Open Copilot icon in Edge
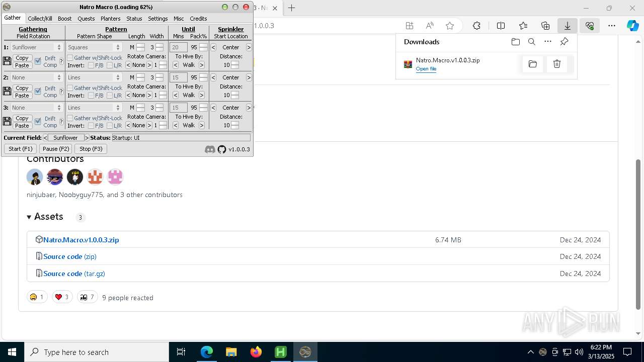Viewport: 644px width, 362px height. [x=633, y=26]
